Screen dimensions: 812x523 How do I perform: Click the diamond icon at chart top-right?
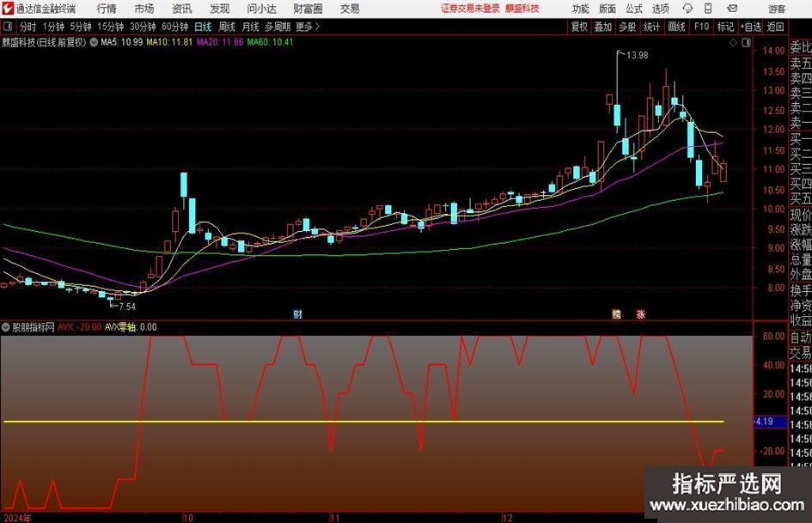click(x=733, y=43)
